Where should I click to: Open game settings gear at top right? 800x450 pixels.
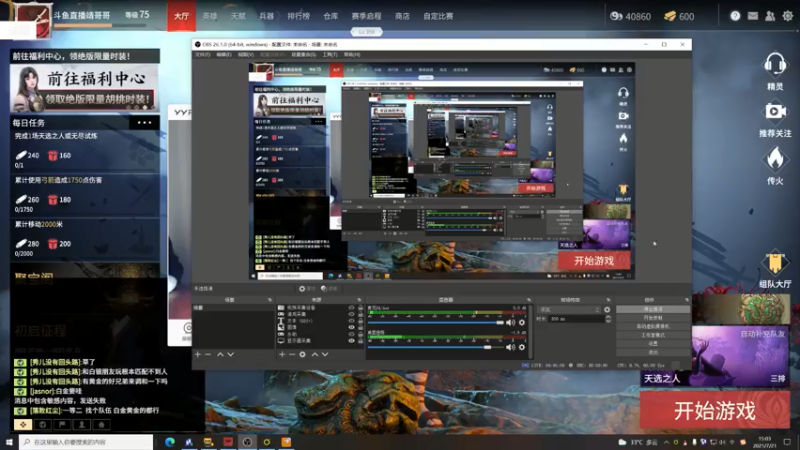[x=788, y=16]
